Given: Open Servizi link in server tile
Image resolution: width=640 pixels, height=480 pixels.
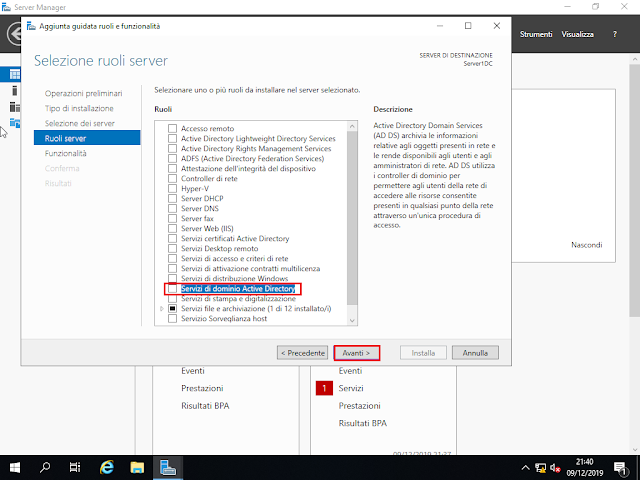Looking at the screenshot, I should (351, 388).
